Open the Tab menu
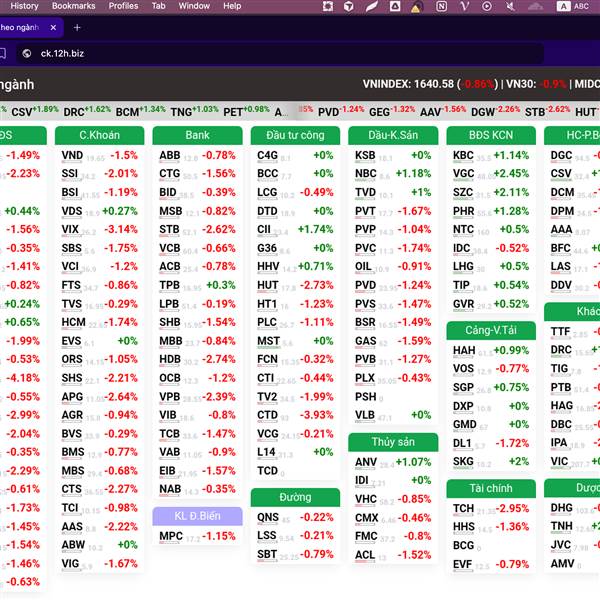This screenshot has height=600, width=600. (x=158, y=6)
